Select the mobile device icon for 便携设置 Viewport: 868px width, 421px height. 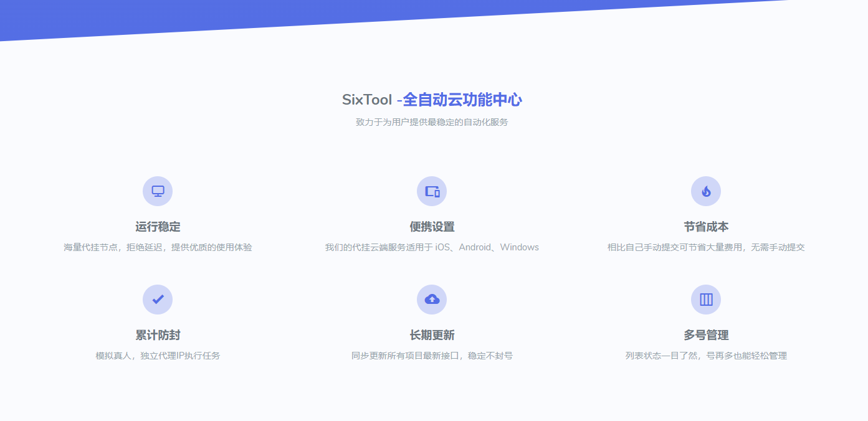pos(432,191)
